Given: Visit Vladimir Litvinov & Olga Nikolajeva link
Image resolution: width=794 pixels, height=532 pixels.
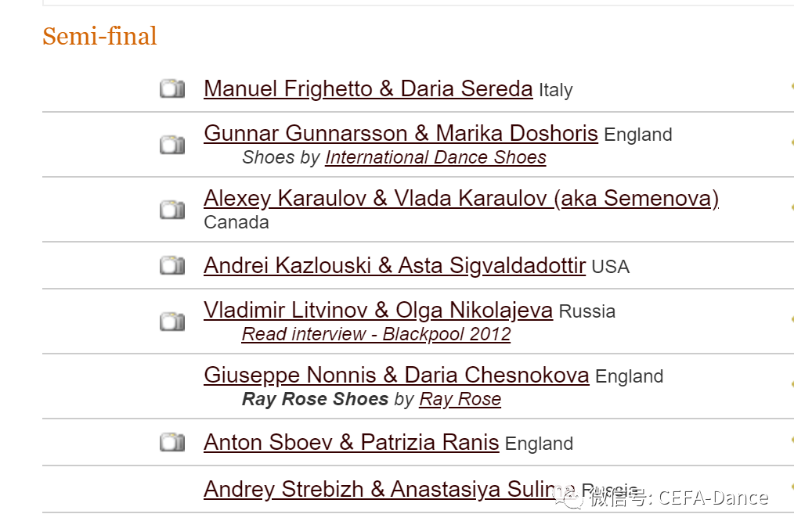Looking at the screenshot, I should [378, 311].
